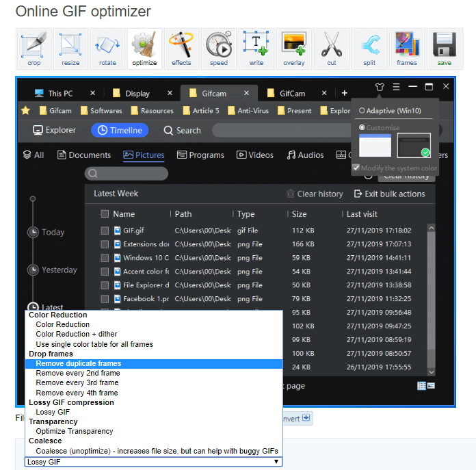
Task: Pick the light theme color swatch
Action: click(x=375, y=145)
